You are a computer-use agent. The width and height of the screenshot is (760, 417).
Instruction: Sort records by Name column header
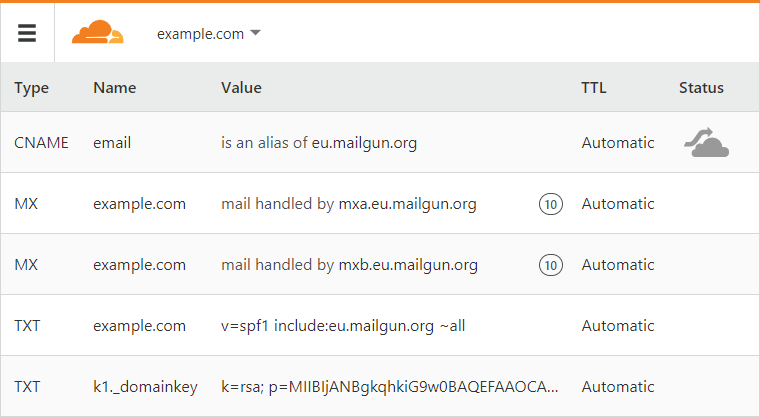coord(114,88)
